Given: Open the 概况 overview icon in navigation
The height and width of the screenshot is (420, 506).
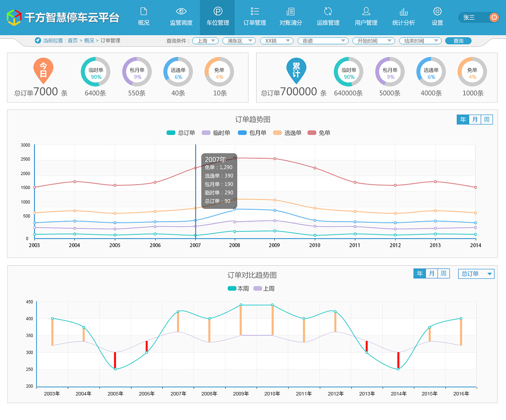Looking at the screenshot, I should click(x=144, y=11).
